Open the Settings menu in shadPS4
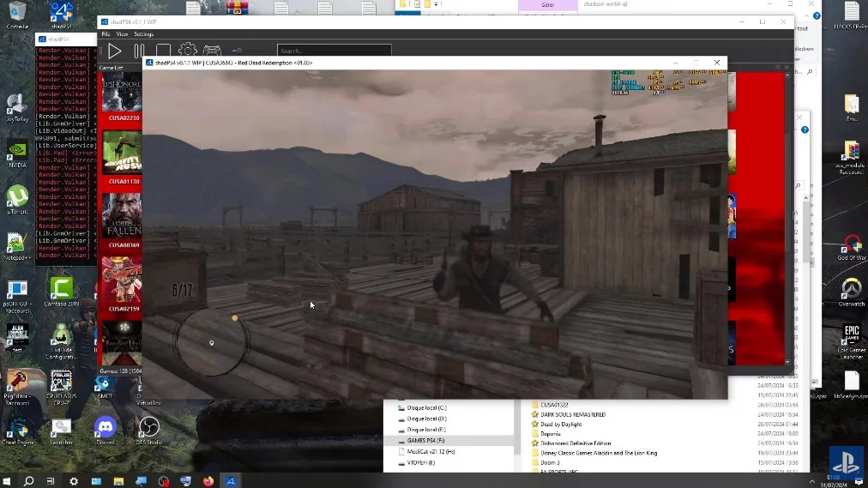Image resolution: width=868 pixels, height=488 pixels. [x=143, y=34]
